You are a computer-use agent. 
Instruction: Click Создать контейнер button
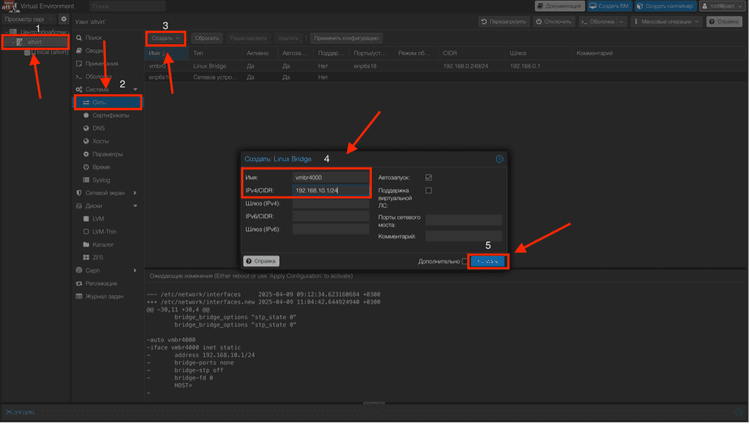pos(665,6)
